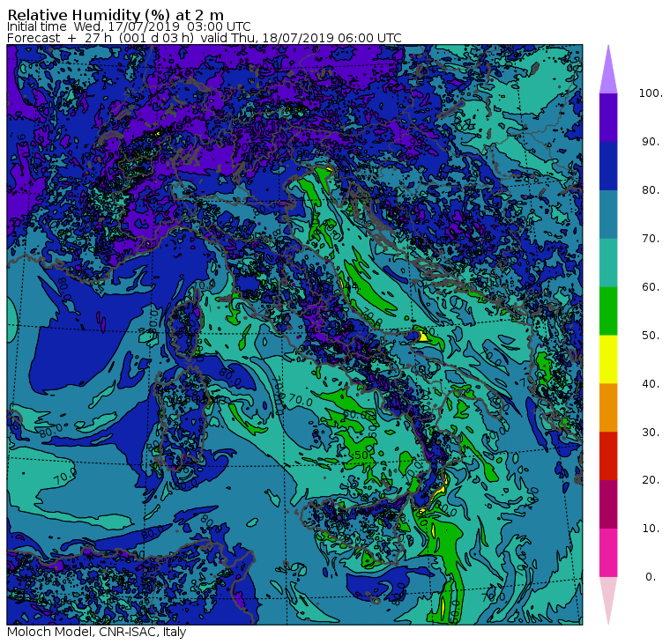Click the '40.' colorbar label

click(x=651, y=383)
